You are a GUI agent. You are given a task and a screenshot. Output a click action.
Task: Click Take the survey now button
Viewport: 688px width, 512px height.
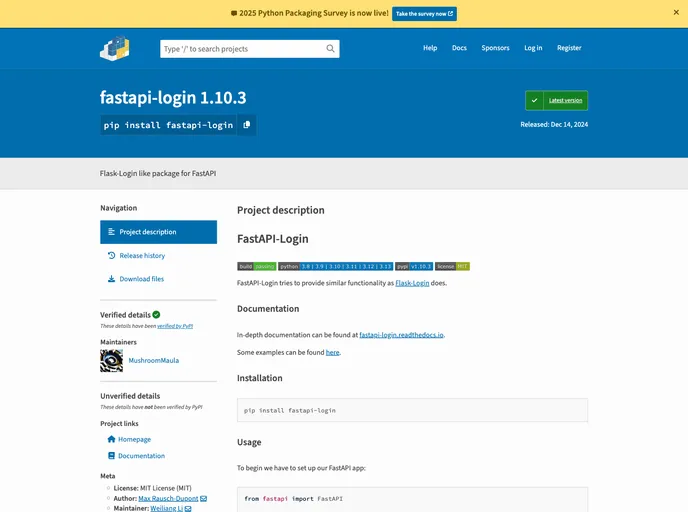coord(424,14)
